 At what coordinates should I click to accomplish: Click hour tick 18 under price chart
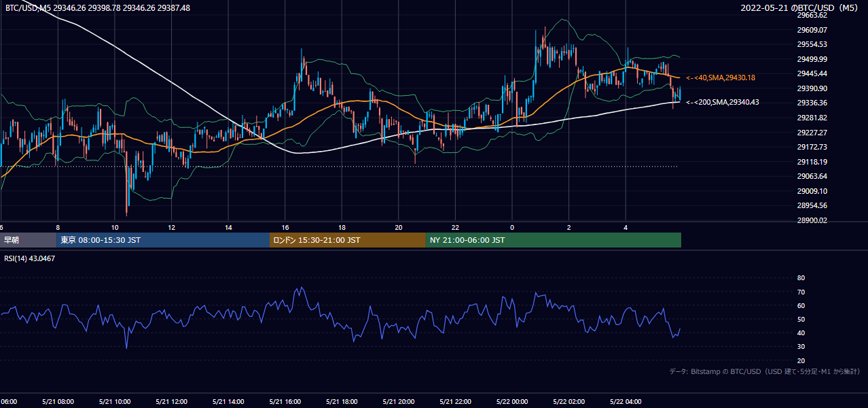click(x=342, y=228)
